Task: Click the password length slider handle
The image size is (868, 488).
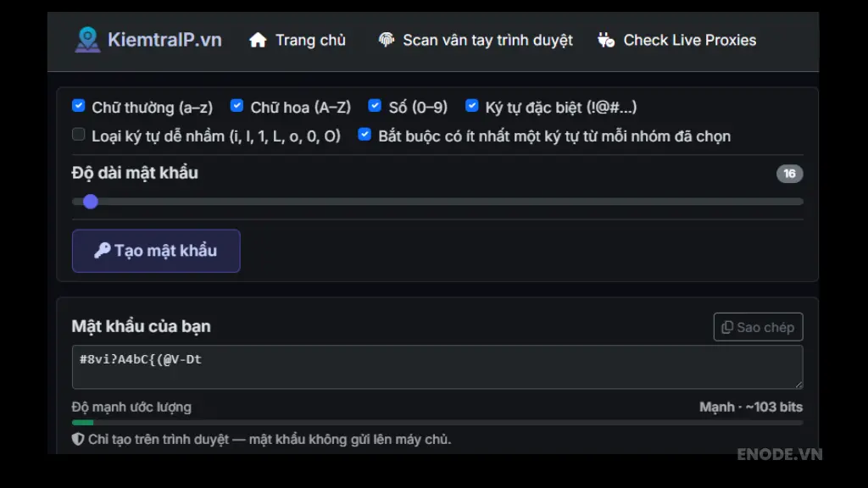Action: (x=91, y=202)
